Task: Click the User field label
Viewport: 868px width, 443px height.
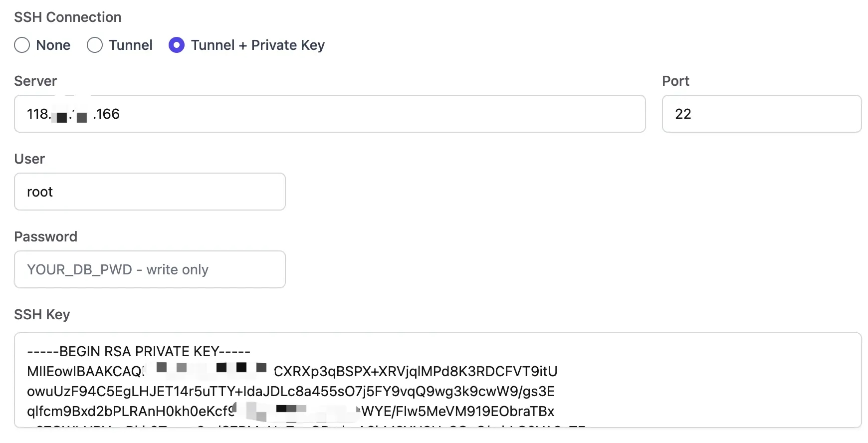Action: coord(29,159)
